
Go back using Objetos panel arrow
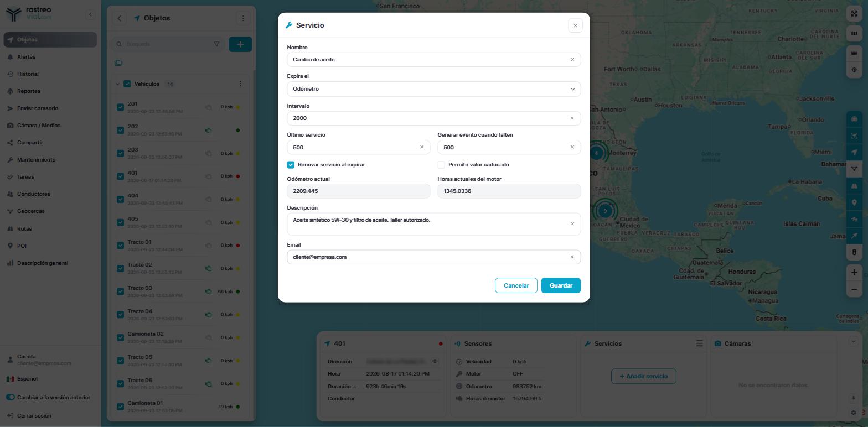point(119,18)
